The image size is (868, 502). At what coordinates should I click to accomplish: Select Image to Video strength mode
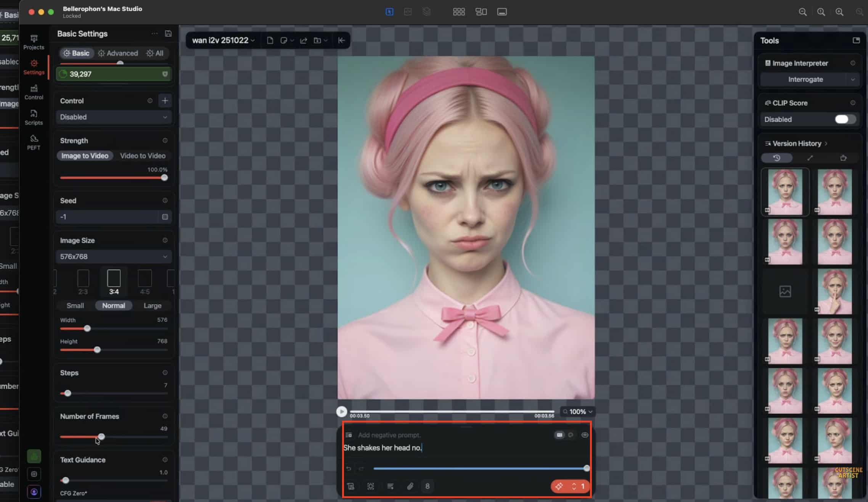pos(85,156)
